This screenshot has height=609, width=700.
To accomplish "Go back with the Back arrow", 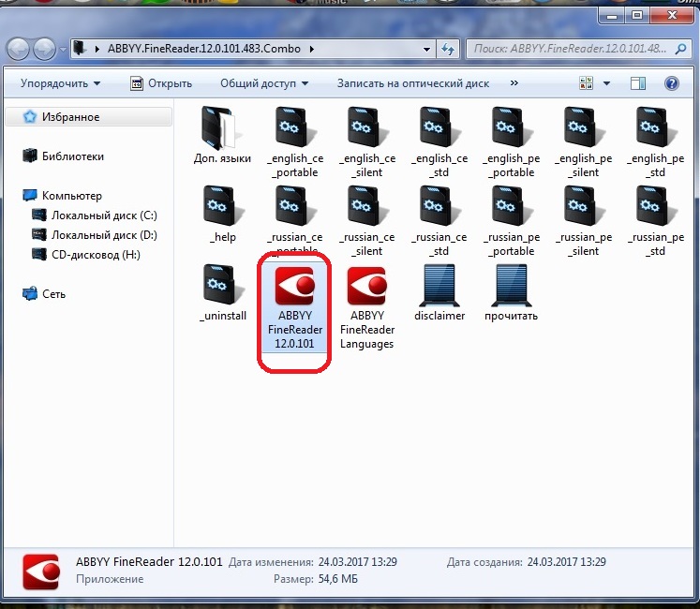I will point(18,49).
